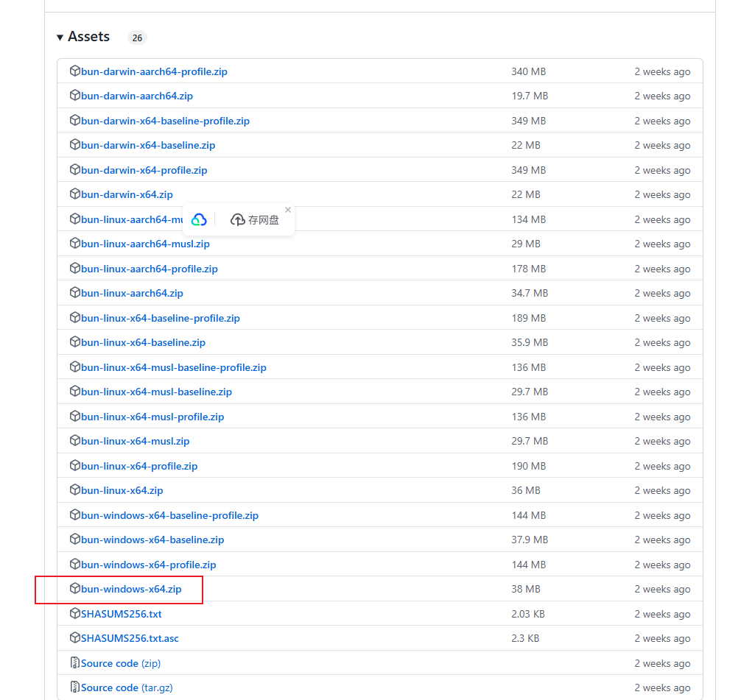Download bun-linux-aarch64-profile.zip

pyautogui.click(x=150, y=269)
